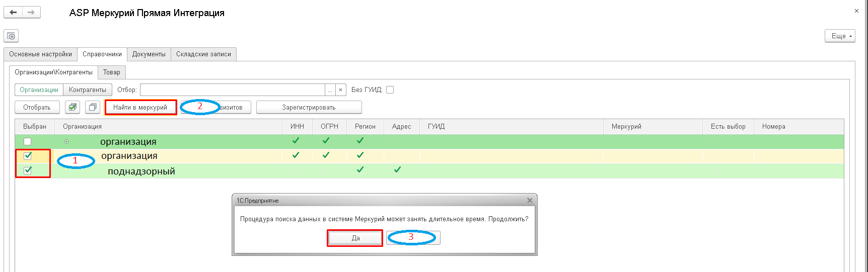
Task: Select the Справочники tab
Action: coord(102,54)
